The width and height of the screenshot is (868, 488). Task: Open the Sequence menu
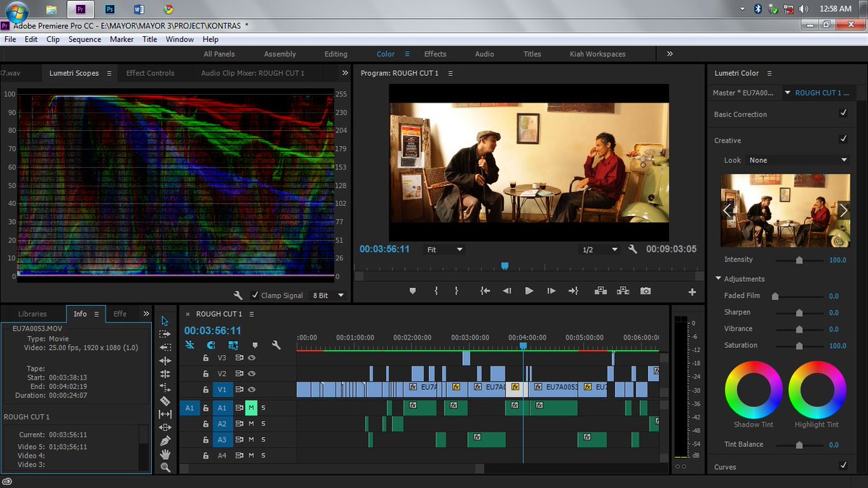(85, 39)
